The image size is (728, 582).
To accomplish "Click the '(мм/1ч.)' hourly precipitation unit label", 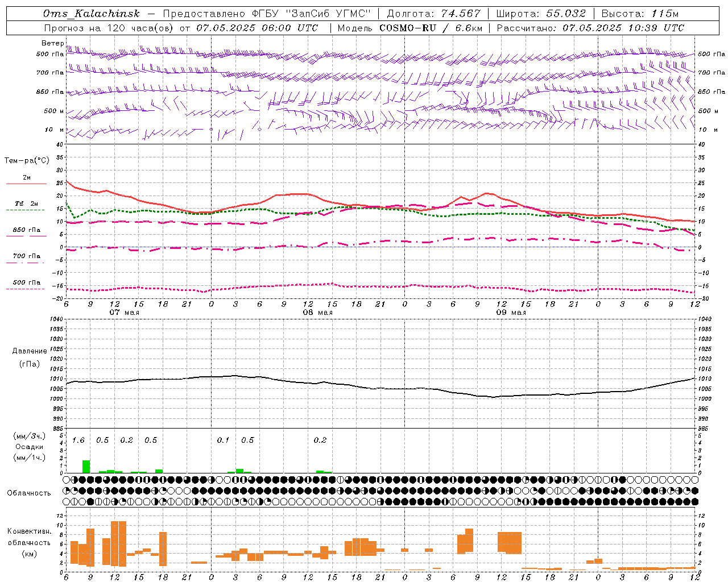I will (29, 458).
